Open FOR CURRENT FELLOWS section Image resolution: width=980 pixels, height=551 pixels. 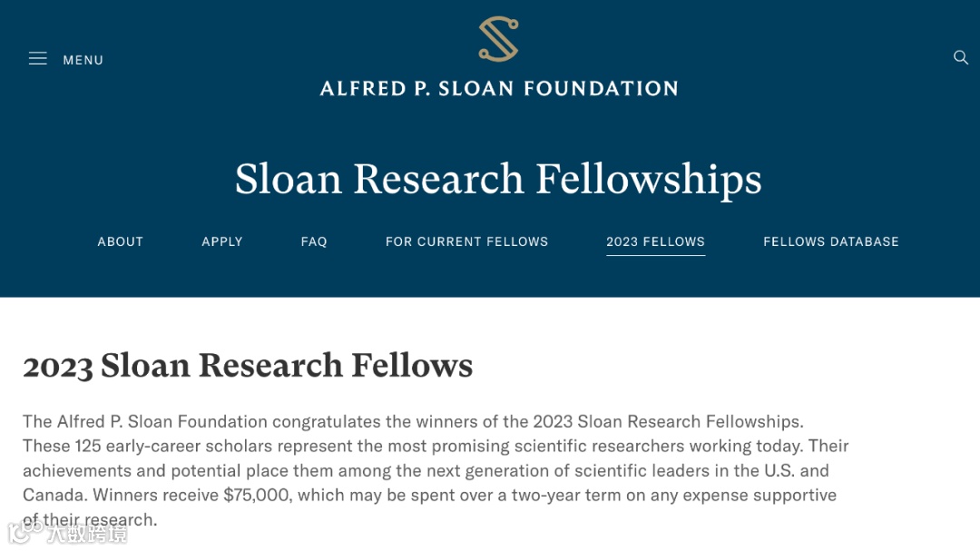click(x=466, y=241)
